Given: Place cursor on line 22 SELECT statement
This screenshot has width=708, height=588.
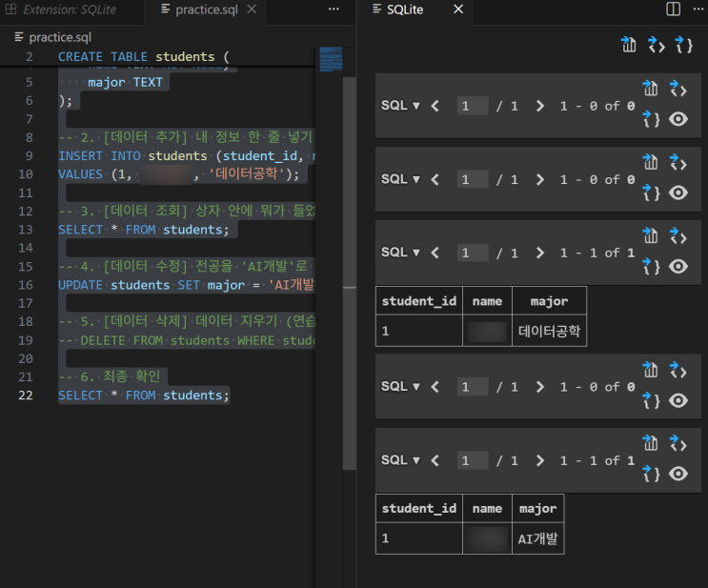Looking at the screenshot, I should point(143,395).
